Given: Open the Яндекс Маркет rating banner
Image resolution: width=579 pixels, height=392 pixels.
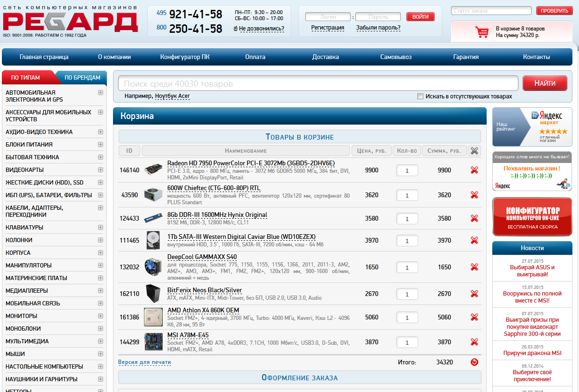Looking at the screenshot, I should [x=532, y=127].
